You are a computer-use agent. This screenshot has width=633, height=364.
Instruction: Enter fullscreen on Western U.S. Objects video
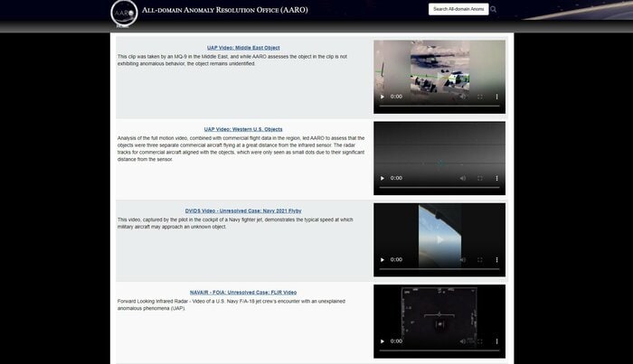(479, 178)
